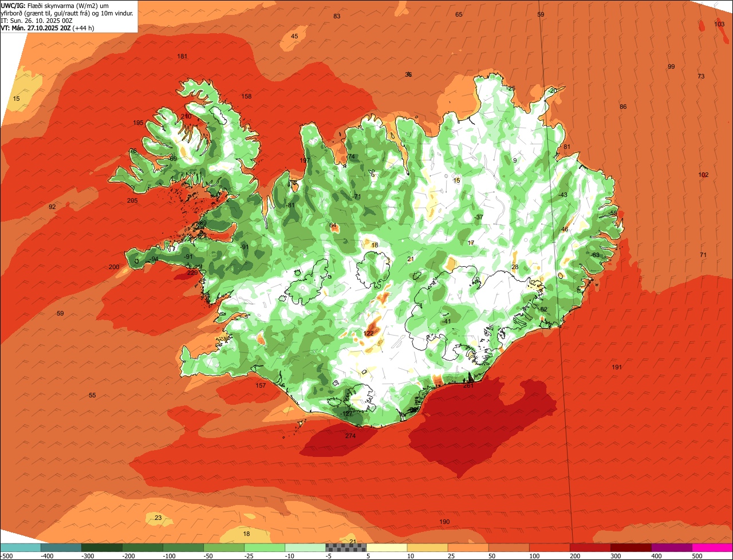Click the value 200 west of Snæfellsnes
The height and width of the screenshot is (560, 733).
[114, 267]
